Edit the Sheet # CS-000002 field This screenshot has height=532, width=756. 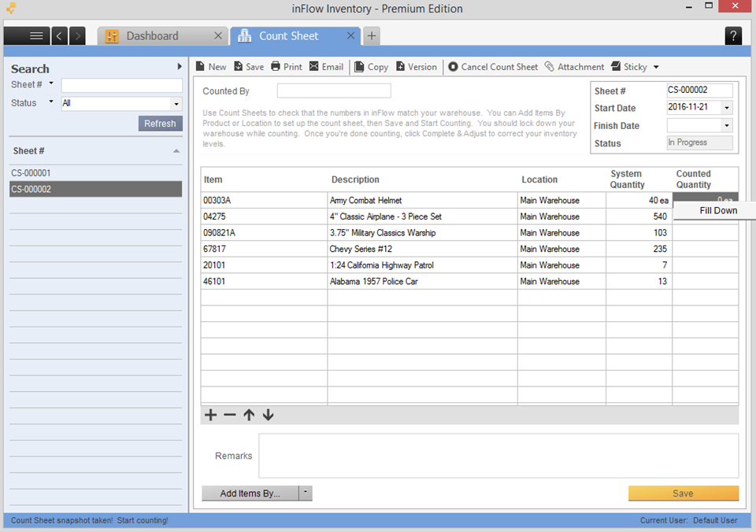click(x=699, y=91)
